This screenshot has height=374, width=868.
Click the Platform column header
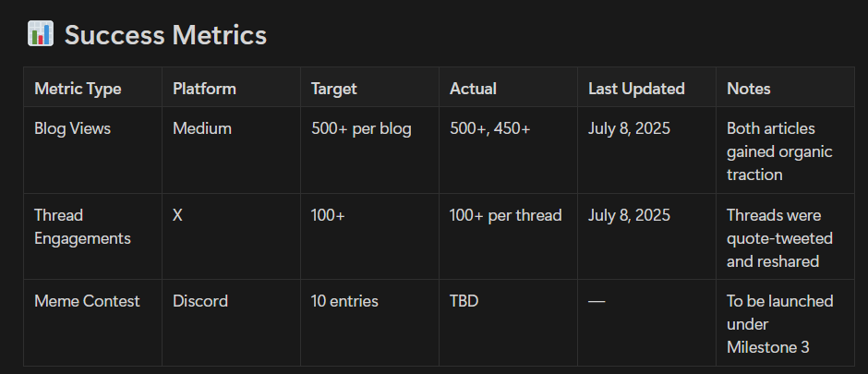point(231,87)
